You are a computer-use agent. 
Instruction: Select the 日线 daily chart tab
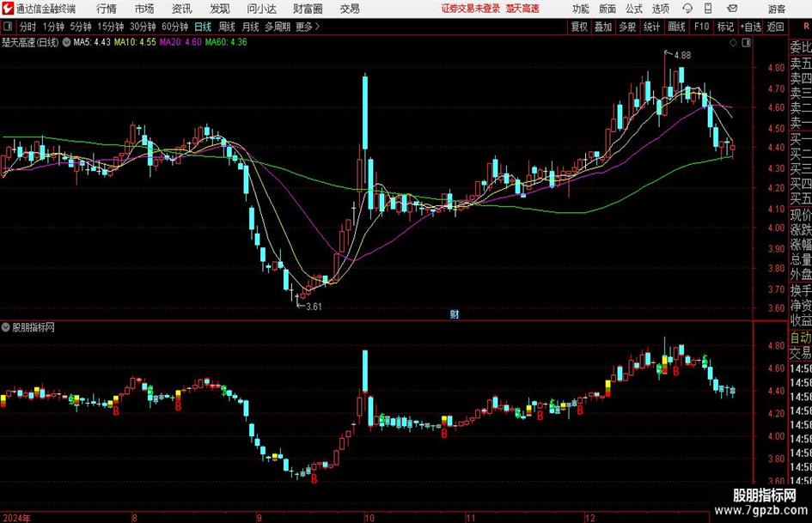203,27
